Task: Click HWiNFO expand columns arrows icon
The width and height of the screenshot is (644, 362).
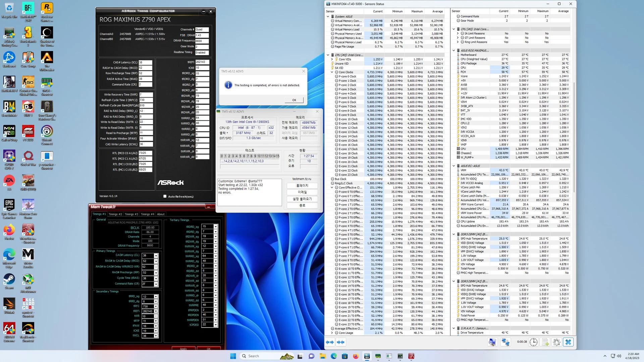Action: (x=330, y=342)
